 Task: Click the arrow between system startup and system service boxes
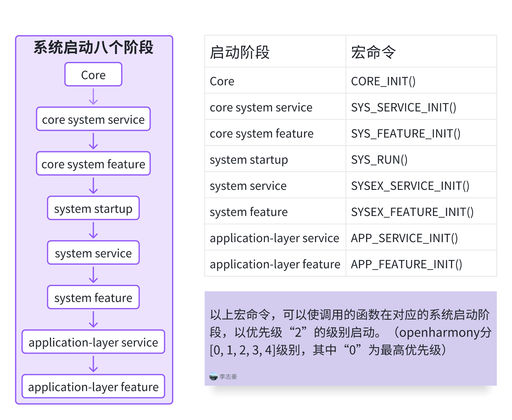[93, 230]
